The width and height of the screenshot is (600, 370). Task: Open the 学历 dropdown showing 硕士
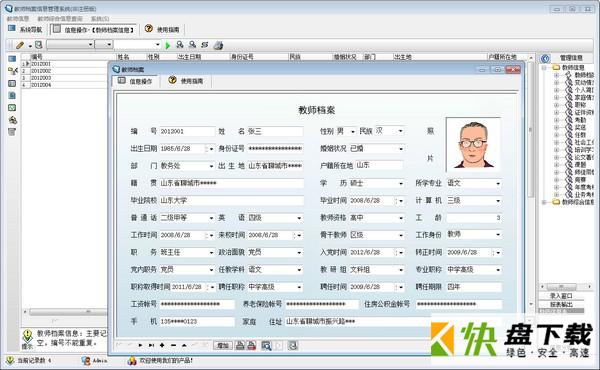pos(401,183)
